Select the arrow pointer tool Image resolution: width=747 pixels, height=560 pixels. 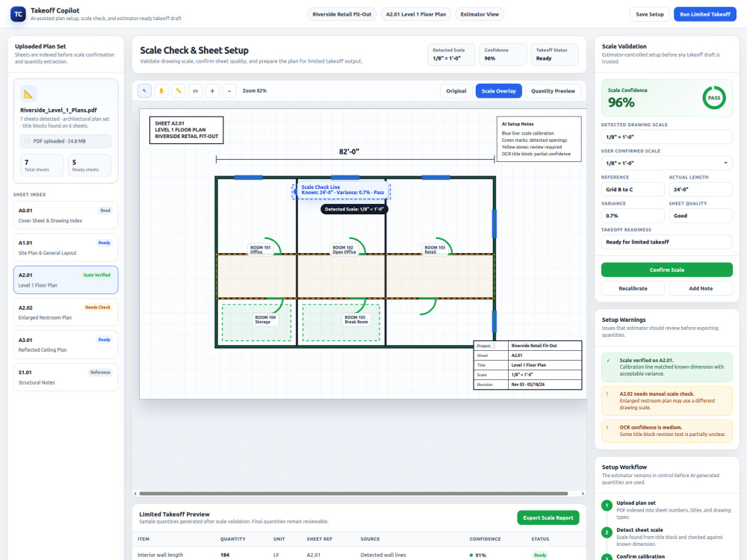click(x=144, y=90)
